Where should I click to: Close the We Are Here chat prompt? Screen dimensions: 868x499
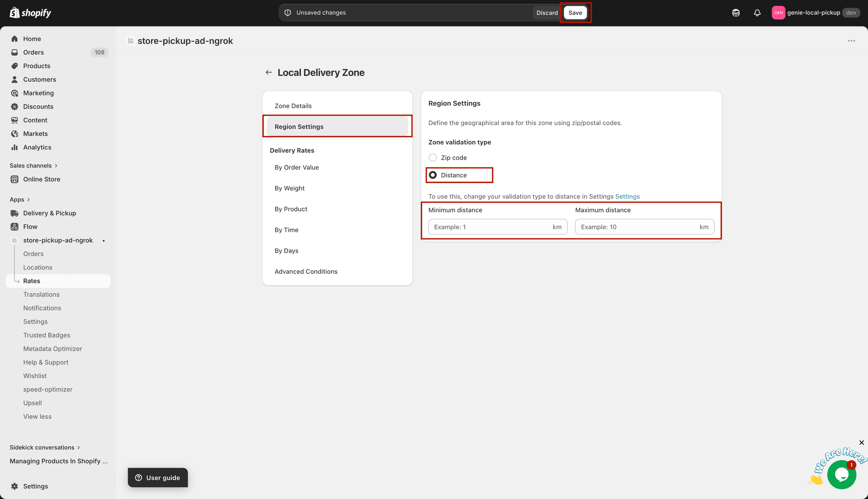(x=862, y=443)
